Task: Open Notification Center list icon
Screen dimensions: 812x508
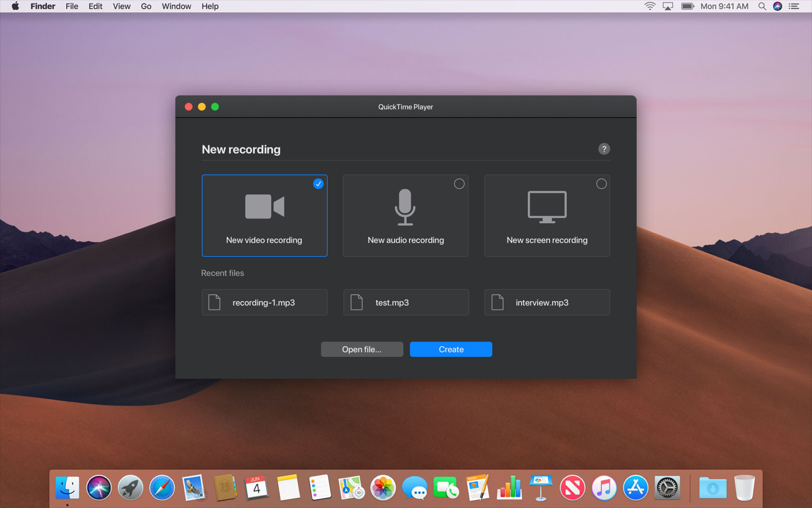Action: click(x=794, y=6)
